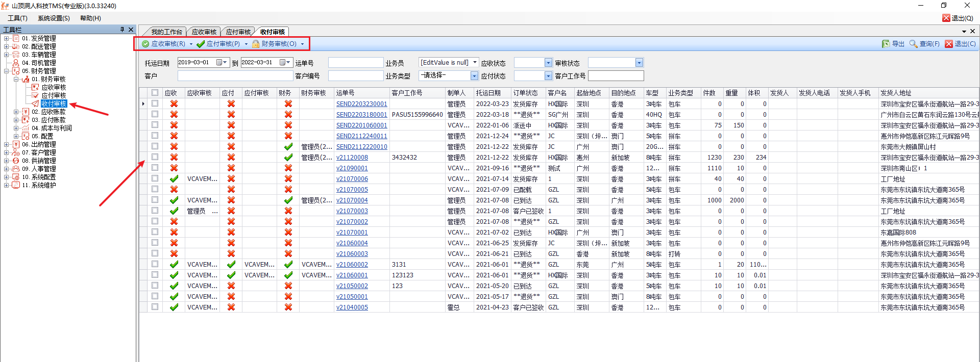Viewport: 980px width, 362px height.
Task: Click the 退出(C) toolbar button icon
Action: click(x=949, y=44)
